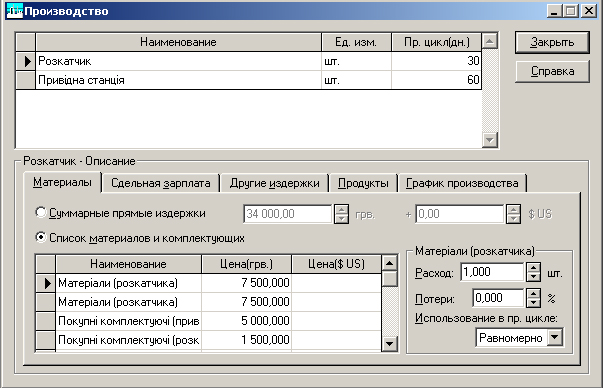This screenshot has height=388, width=603.
Task: Click the Потери input field
Action: pos(498,298)
